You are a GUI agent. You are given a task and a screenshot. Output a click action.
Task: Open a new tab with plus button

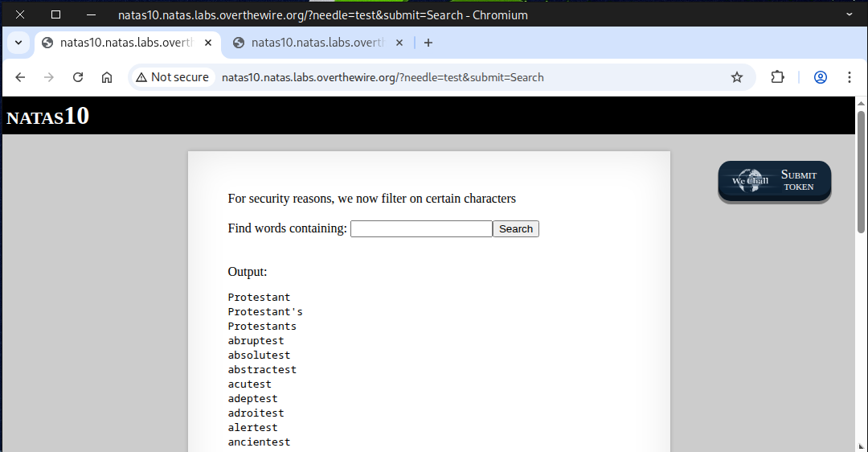pos(428,43)
